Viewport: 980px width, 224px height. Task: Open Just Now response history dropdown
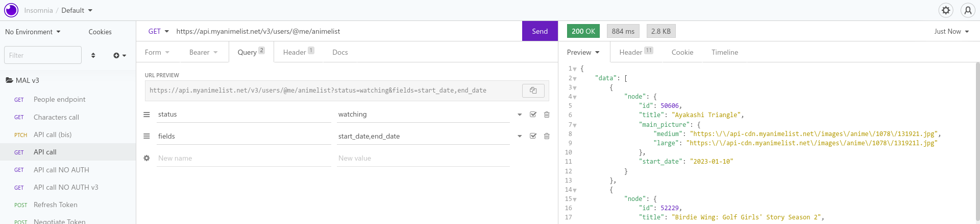951,31
